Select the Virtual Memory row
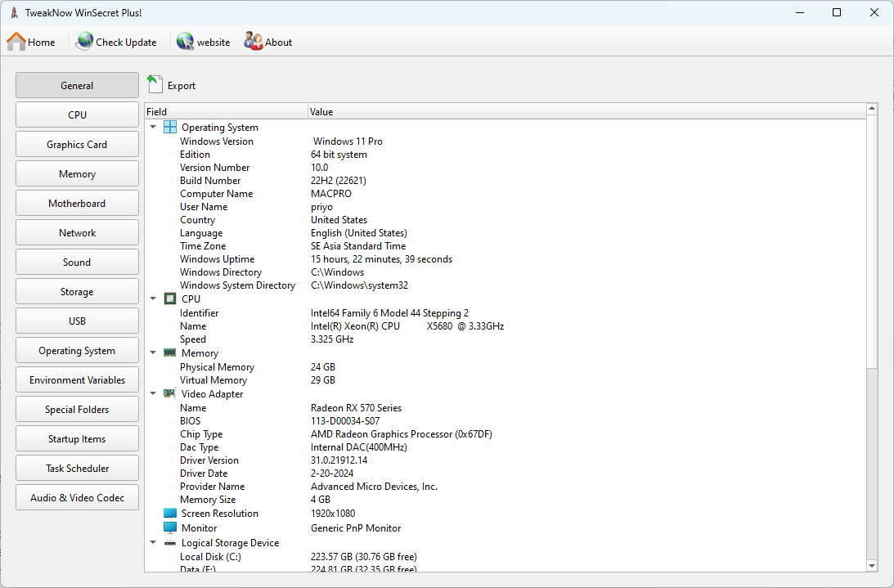 point(505,379)
